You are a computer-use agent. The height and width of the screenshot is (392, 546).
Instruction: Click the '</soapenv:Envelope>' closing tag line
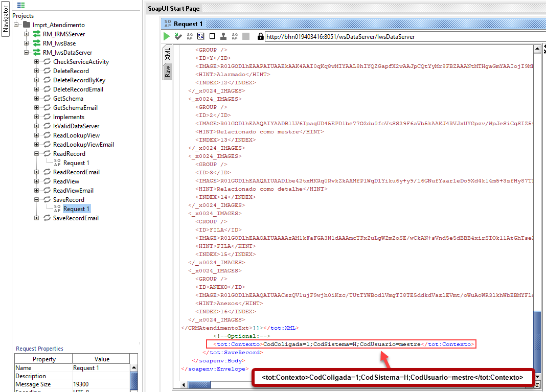click(x=215, y=368)
